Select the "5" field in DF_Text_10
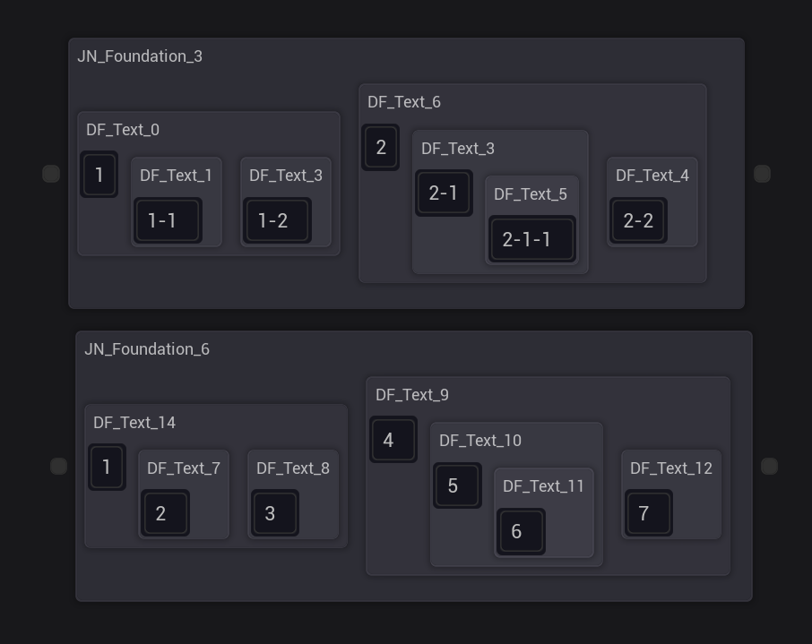This screenshot has width=812, height=644. click(x=457, y=485)
